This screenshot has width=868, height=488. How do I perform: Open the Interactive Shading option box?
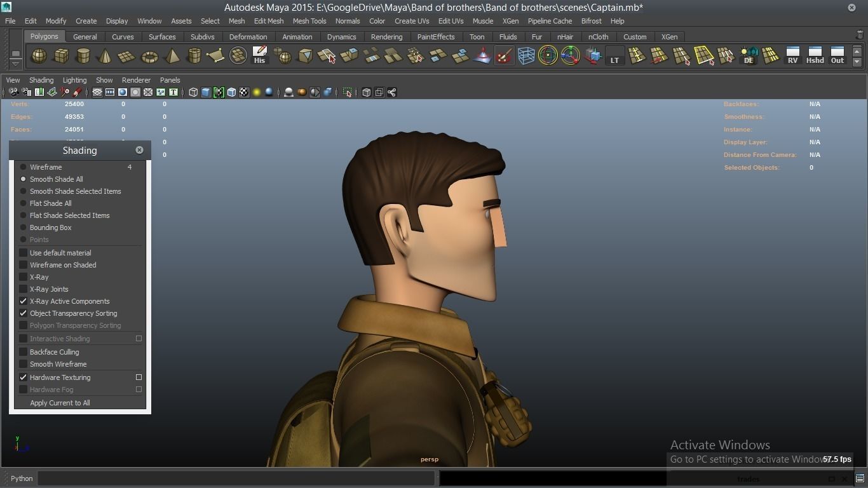tap(139, 339)
